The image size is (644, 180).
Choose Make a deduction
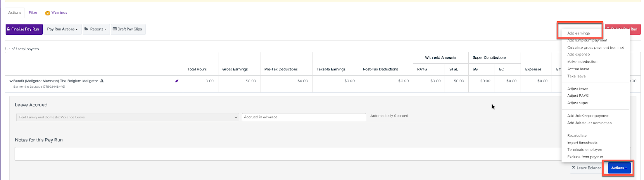tap(582, 62)
